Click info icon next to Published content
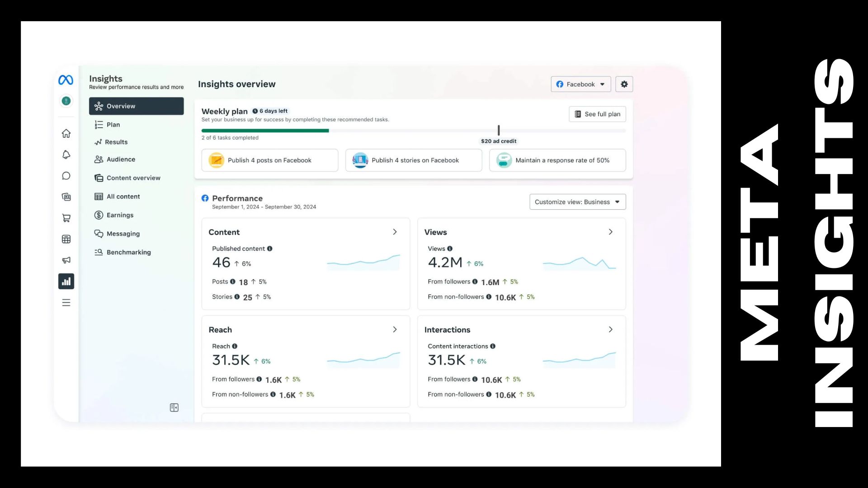 coord(269,249)
